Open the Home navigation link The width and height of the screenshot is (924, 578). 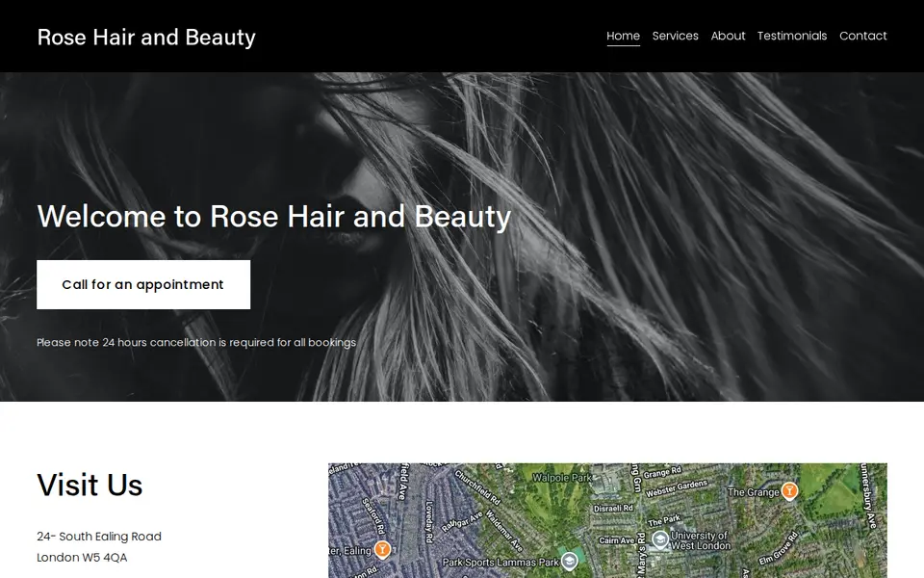coord(623,36)
